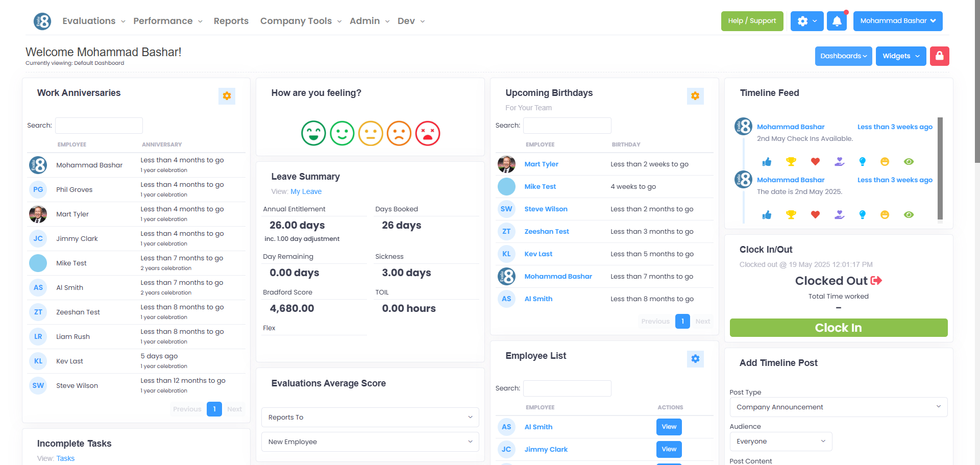
Task: Open Work Anniversaries widget settings gear
Action: [227, 96]
